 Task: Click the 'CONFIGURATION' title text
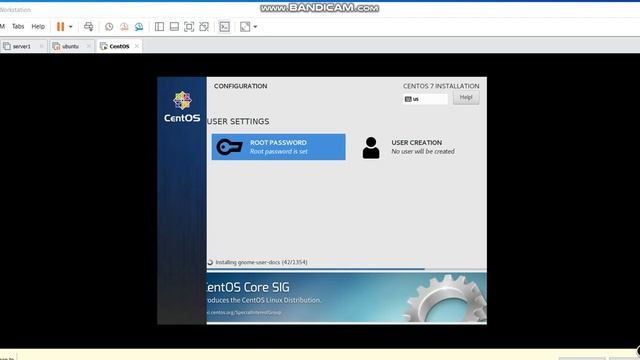point(240,86)
